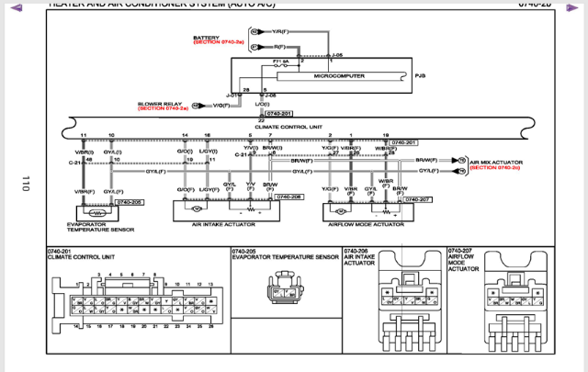Image resolution: width=588 pixels, height=372 pixels.
Task: Select AIRFLOW MODE ACTUATOR label under the diagram component
Action: tap(366, 225)
